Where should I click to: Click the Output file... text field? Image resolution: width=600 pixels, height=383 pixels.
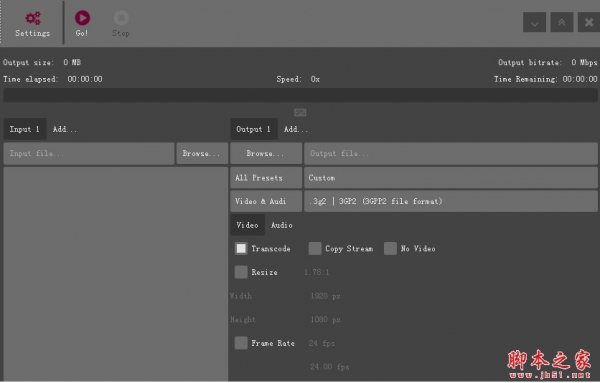pos(451,154)
